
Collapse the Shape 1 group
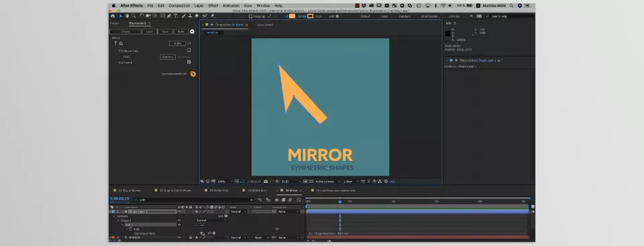click(118, 221)
